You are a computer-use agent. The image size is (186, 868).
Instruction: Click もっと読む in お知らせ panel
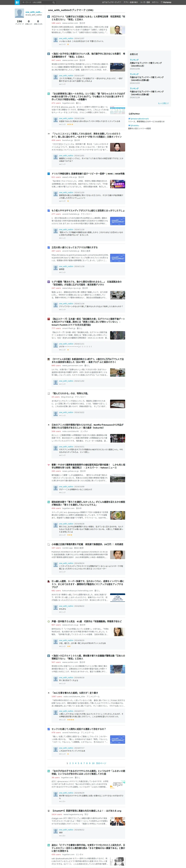click(x=163, y=103)
